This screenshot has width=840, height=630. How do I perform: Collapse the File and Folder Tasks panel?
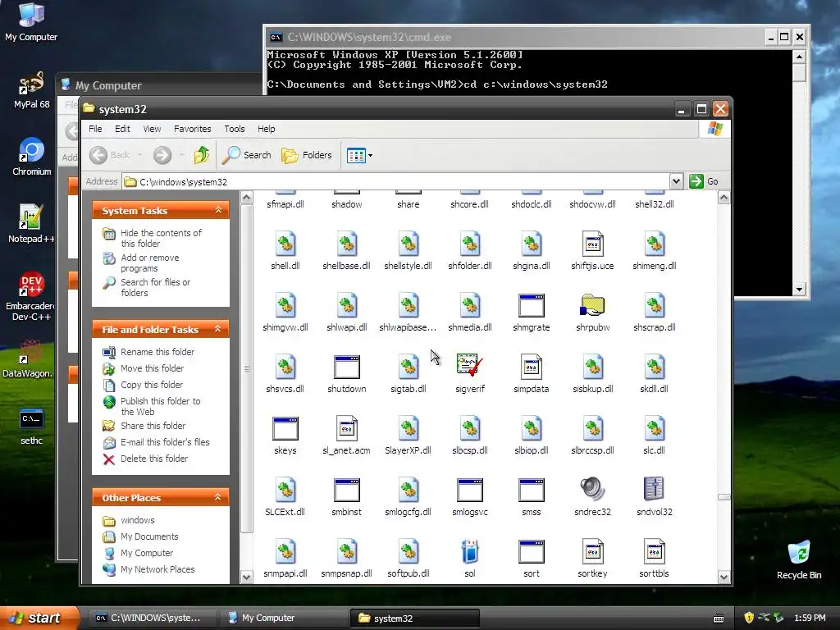[218, 329]
